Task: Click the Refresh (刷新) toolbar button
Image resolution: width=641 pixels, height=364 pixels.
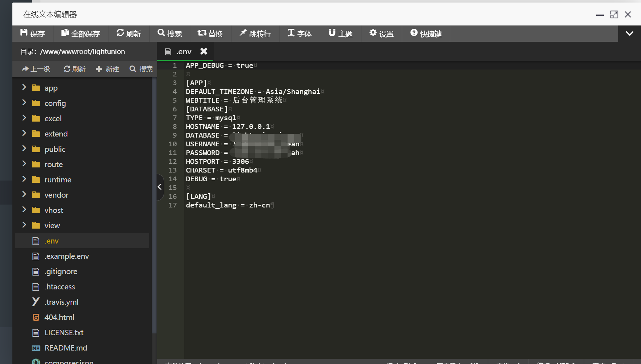Action: coord(128,33)
